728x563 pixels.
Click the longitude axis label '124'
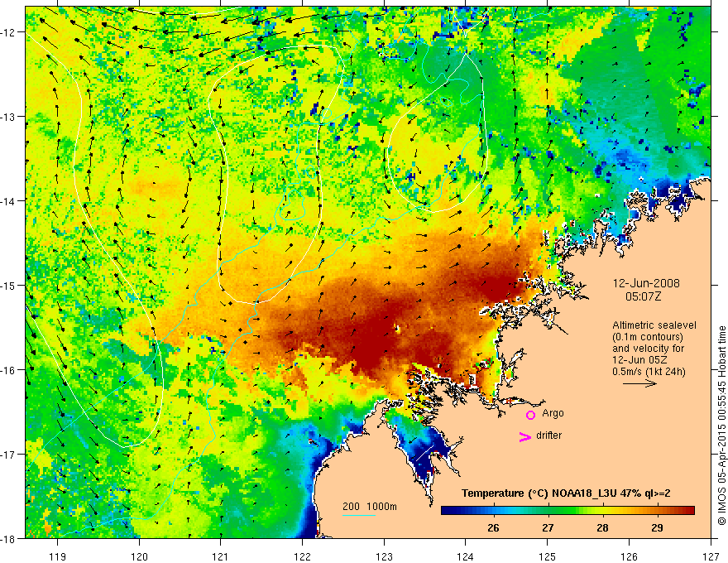click(466, 556)
